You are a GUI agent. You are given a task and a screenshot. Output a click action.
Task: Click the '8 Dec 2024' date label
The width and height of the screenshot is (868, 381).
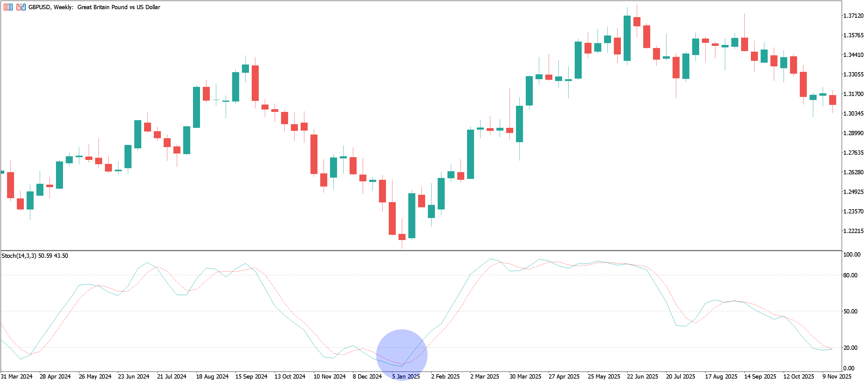click(x=367, y=377)
